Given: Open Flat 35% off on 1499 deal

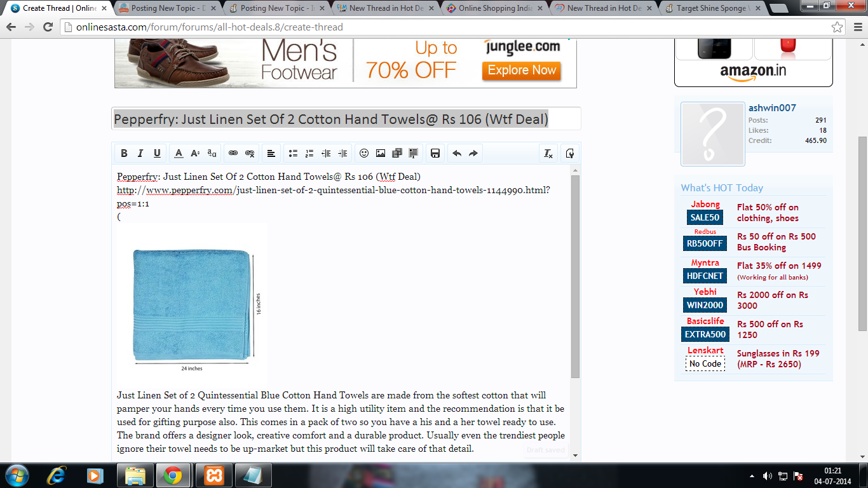Looking at the screenshot, I should pyautogui.click(x=779, y=266).
